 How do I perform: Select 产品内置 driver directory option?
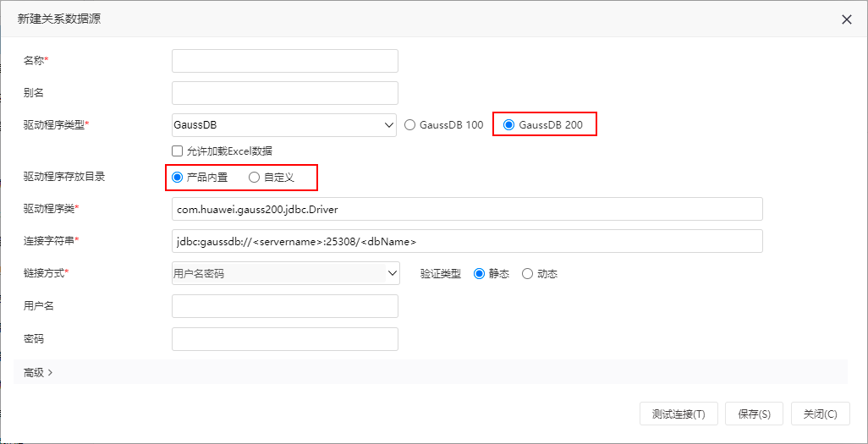(177, 177)
